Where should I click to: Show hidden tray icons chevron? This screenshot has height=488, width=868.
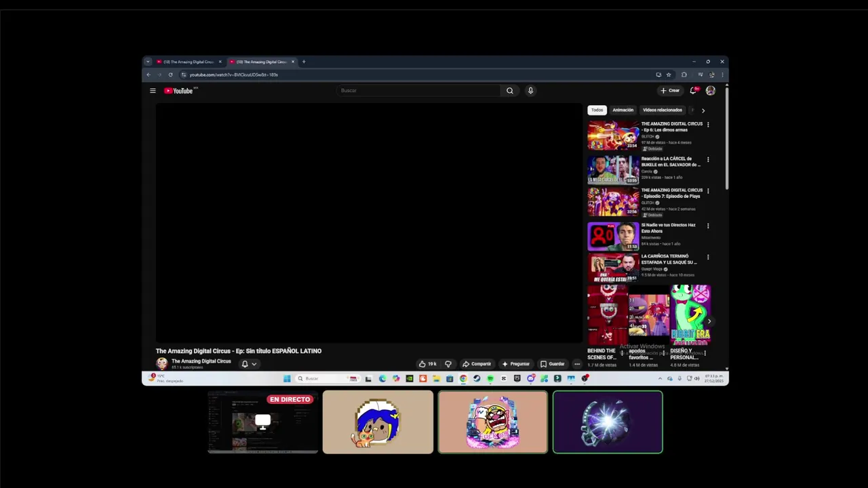(660, 379)
